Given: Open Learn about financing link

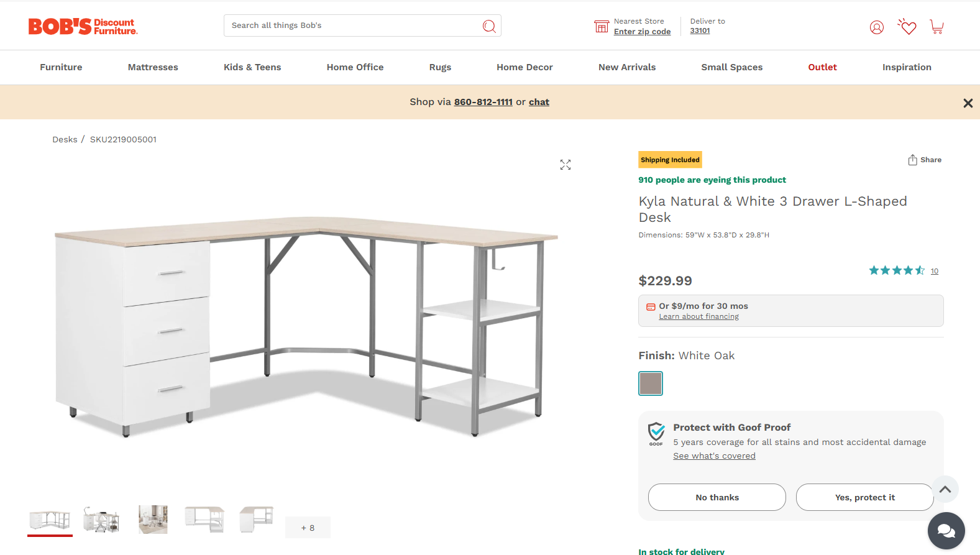Looking at the screenshot, I should pyautogui.click(x=698, y=316).
